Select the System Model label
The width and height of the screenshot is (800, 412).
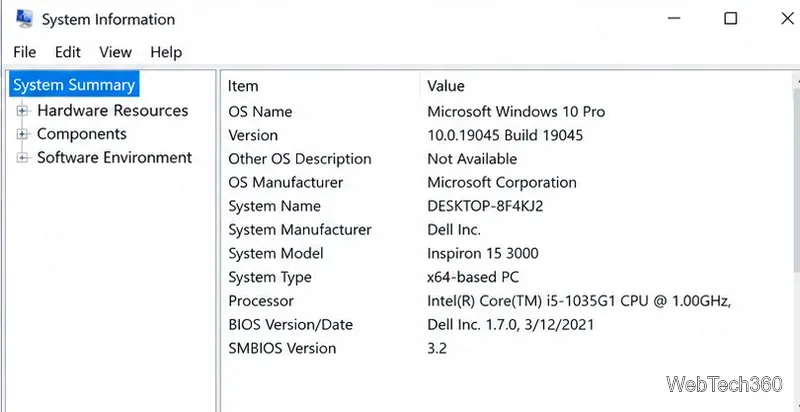pos(276,253)
